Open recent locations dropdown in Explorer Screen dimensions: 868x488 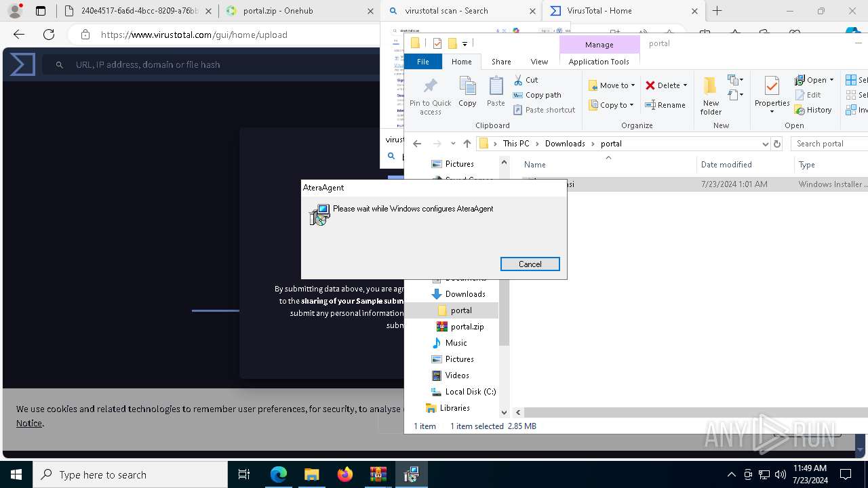453,144
